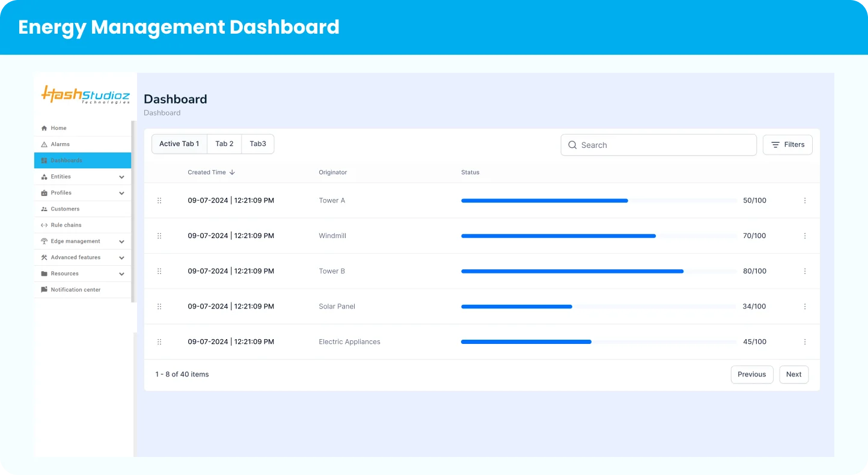The image size is (868, 475).
Task: Click the Edge management antenna icon
Action: pyautogui.click(x=44, y=241)
